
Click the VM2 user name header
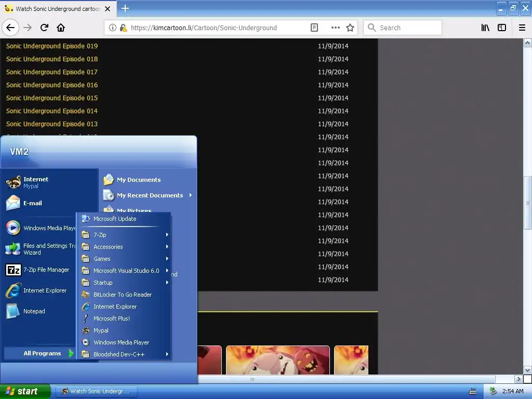click(x=19, y=152)
